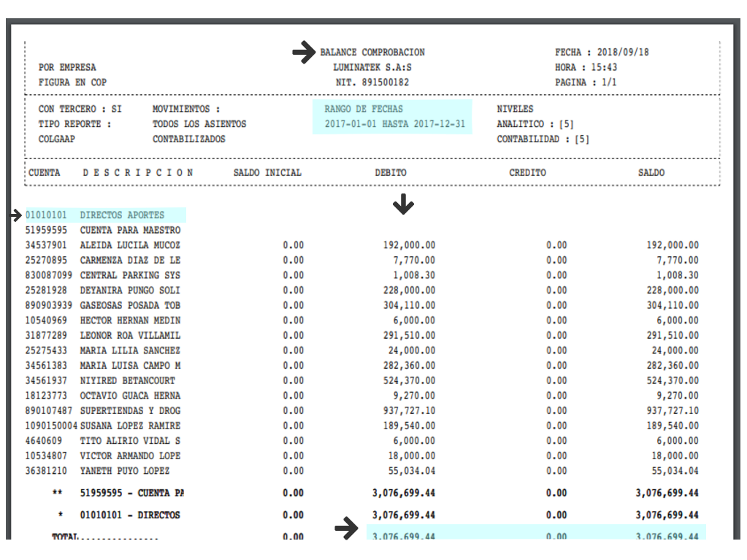Select the highlighted Rango de Fechas box
This screenshot has width=747, height=560.
[392, 117]
